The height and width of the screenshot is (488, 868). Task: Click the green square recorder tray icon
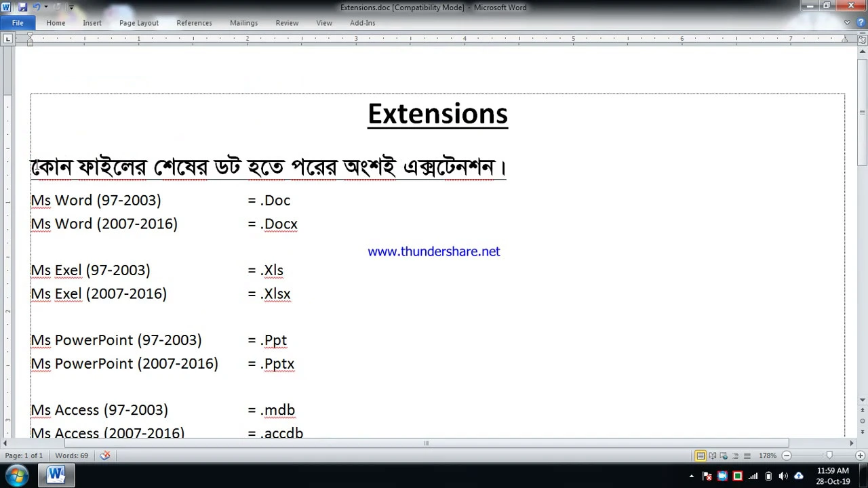pos(738,476)
